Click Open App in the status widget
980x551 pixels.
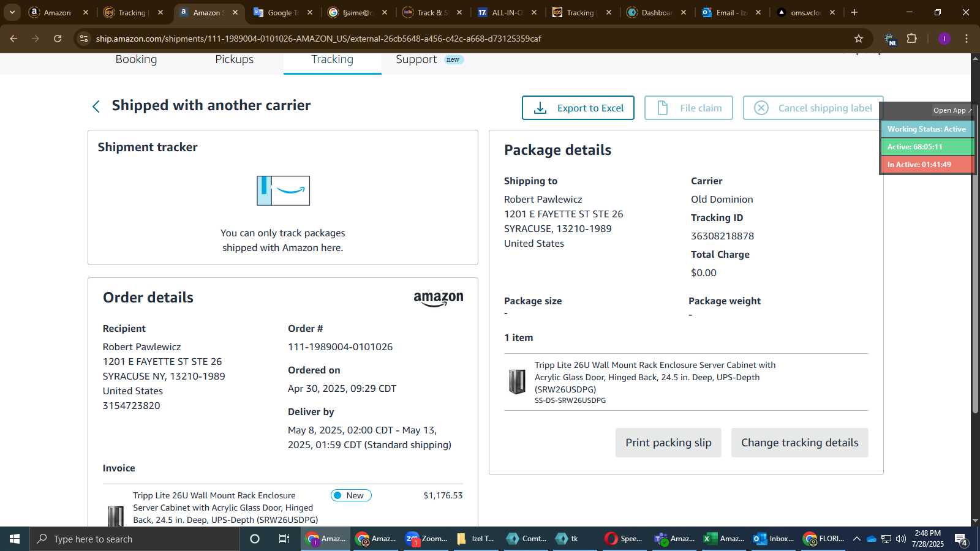[951, 110]
